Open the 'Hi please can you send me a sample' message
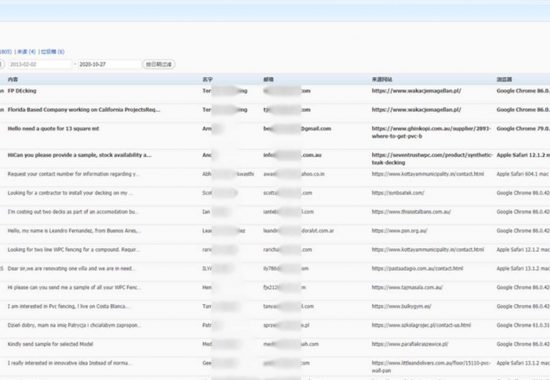 tap(74, 288)
